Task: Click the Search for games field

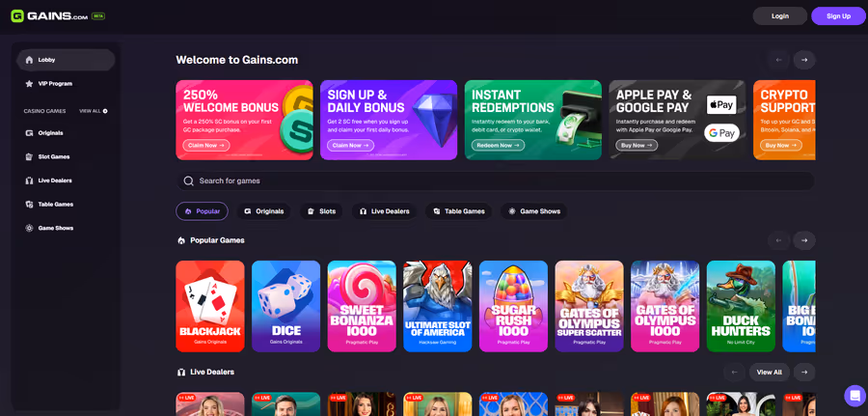Action: click(495, 181)
